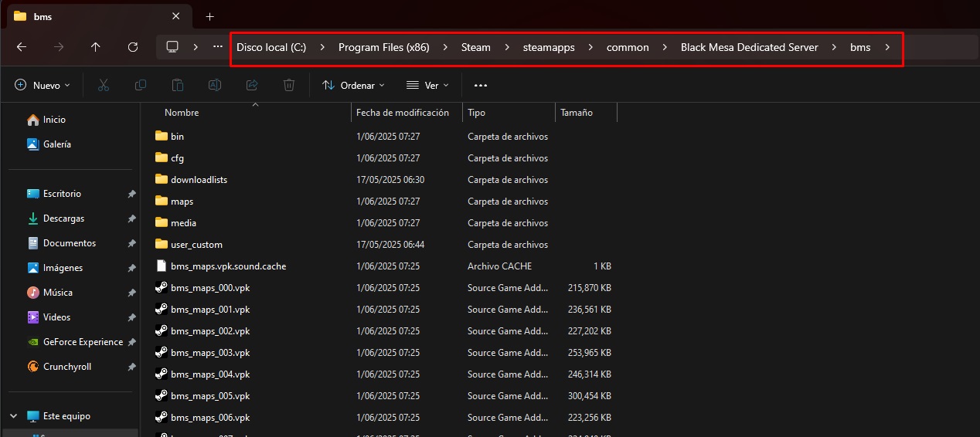Screen dimensions: 980x437
Task: Navigate to Program Files (x86) breadcrumb
Action: (384, 47)
